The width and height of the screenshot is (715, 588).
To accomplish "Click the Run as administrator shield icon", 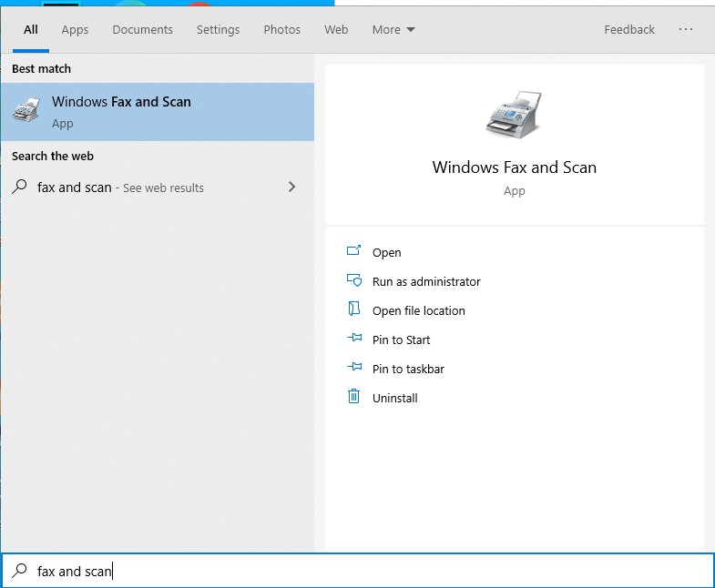I will coord(354,281).
